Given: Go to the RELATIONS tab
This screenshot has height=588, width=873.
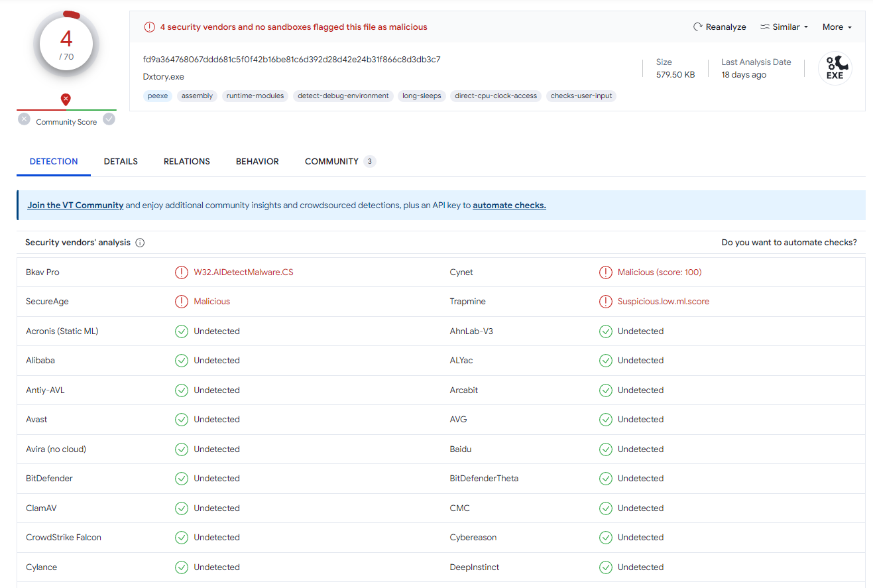Looking at the screenshot, I should pyautogui.click(x=187, y=162).
